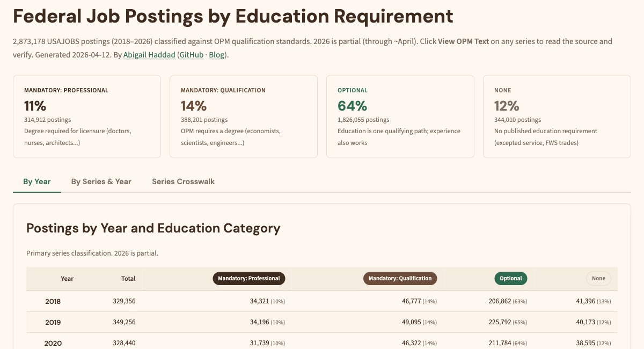This screenshot has height=349, width=644.
Task: Click the 38,595 (12%) cell
Action: point(593,344)
